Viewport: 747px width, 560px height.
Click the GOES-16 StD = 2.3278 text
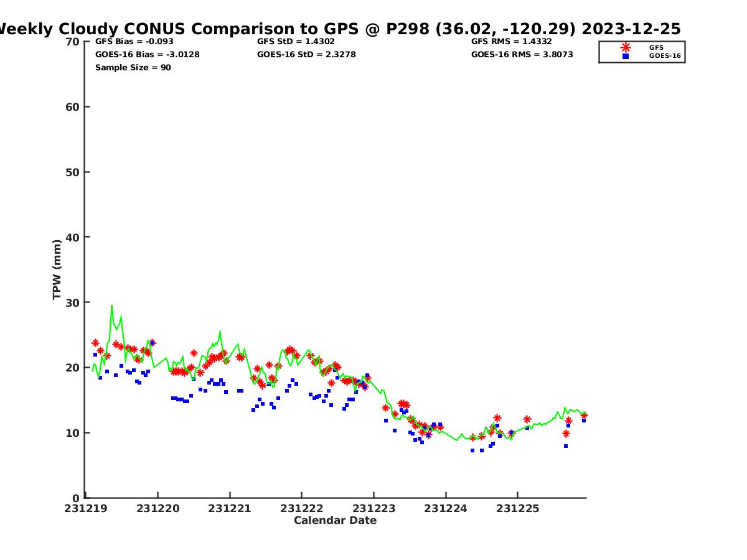tap(306, 55)
